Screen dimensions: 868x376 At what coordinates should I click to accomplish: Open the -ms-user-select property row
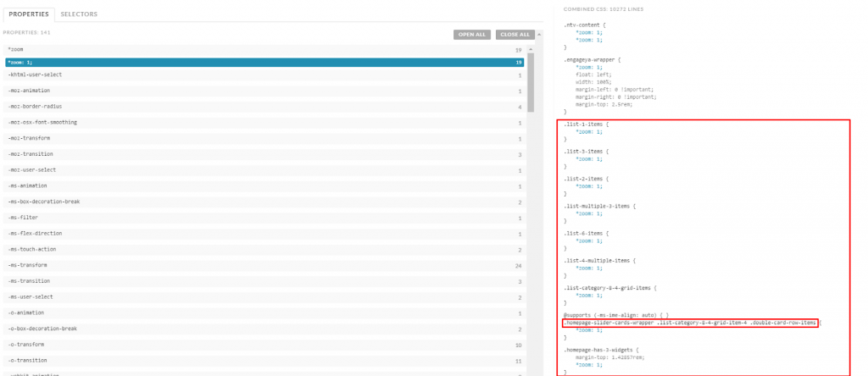[x=264, y=297]
